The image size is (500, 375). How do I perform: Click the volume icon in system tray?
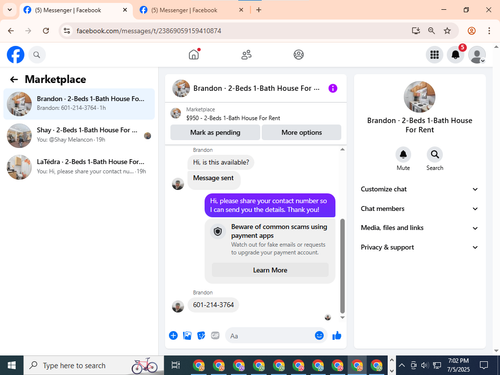click(425, 366)
